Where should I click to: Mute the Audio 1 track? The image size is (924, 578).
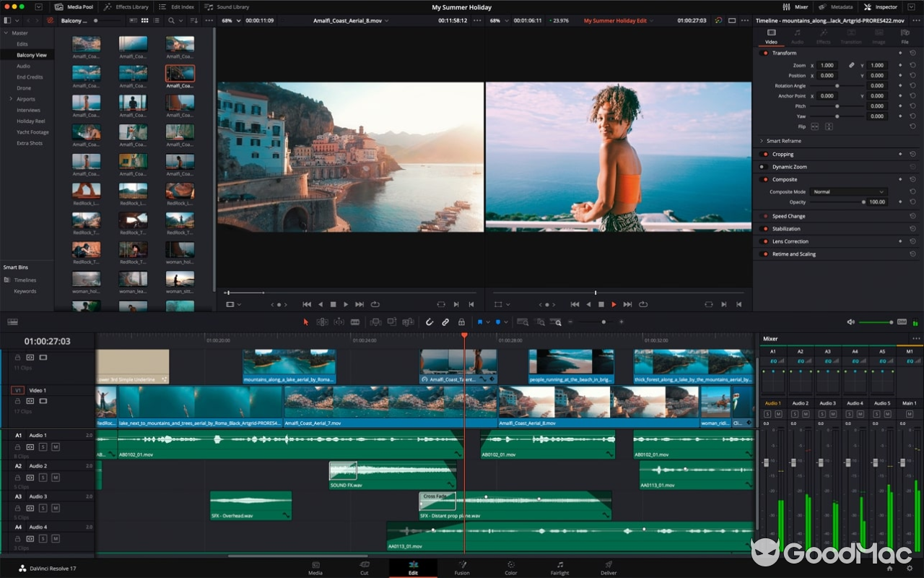(55, 447)
